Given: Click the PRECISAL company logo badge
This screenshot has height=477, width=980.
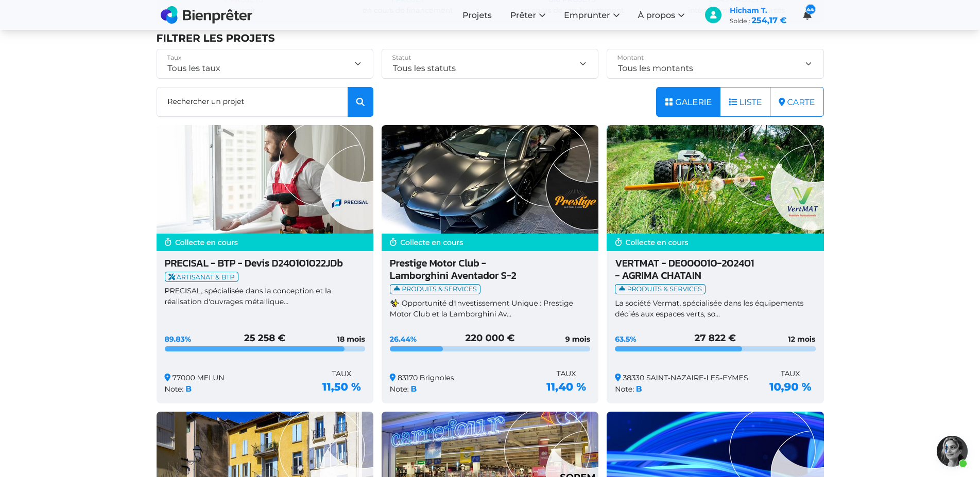Looking at the screenshot, I should (x=350, y=202).
